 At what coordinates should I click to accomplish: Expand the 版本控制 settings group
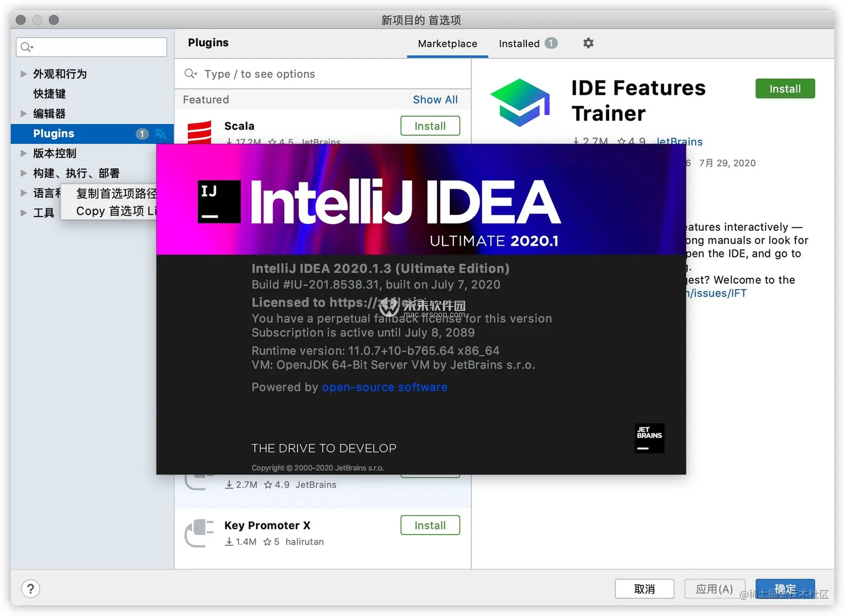click(23, 153)
